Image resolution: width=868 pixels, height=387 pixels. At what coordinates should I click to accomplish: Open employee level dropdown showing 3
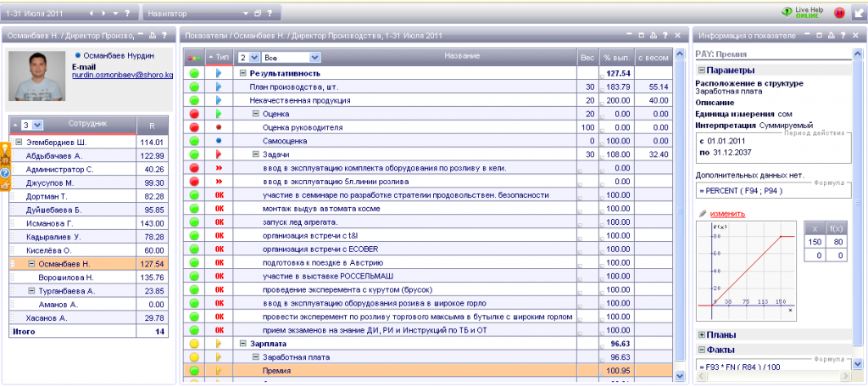32,125
